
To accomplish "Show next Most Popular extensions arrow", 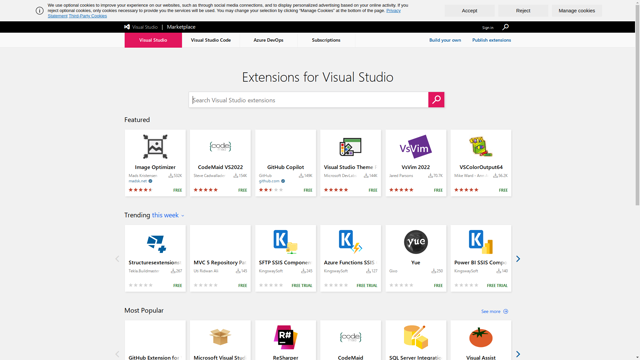I will (x=518, y=354).
